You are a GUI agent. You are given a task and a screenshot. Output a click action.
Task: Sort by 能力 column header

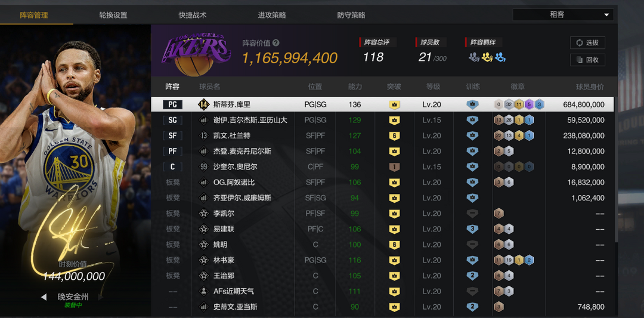tap(355, 87)
